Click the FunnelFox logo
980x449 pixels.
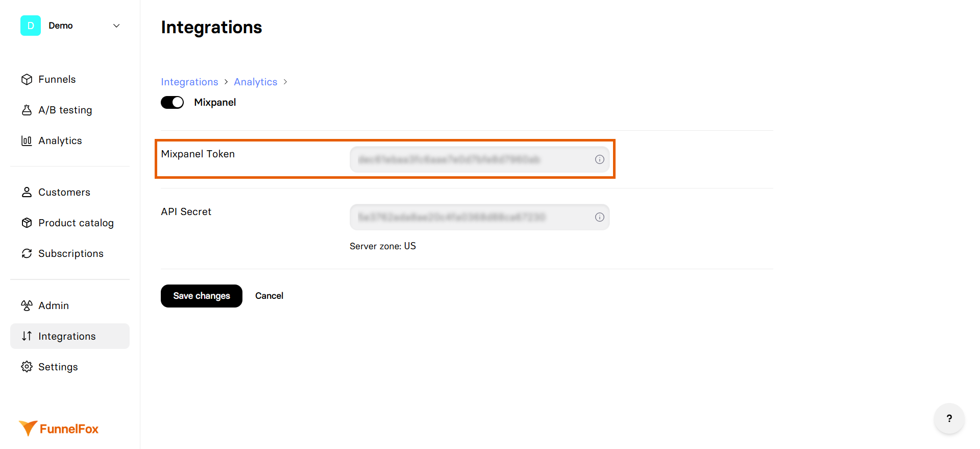(59, 429)
